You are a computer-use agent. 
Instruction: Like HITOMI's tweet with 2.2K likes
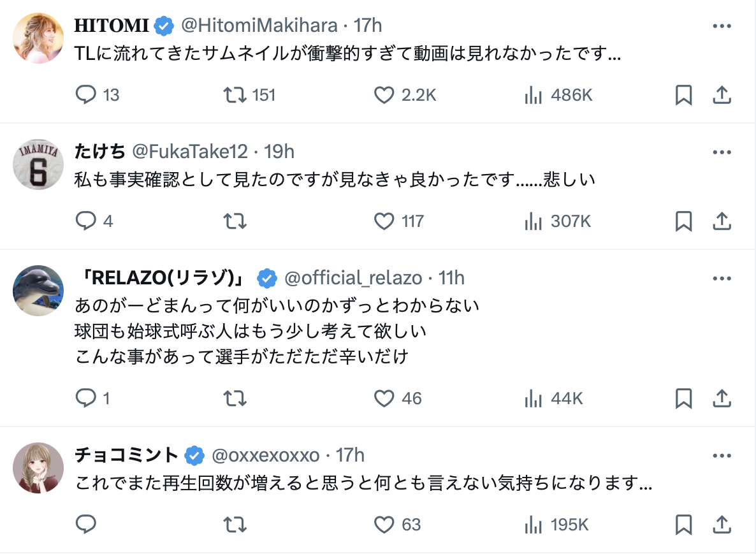click(384, 96)
